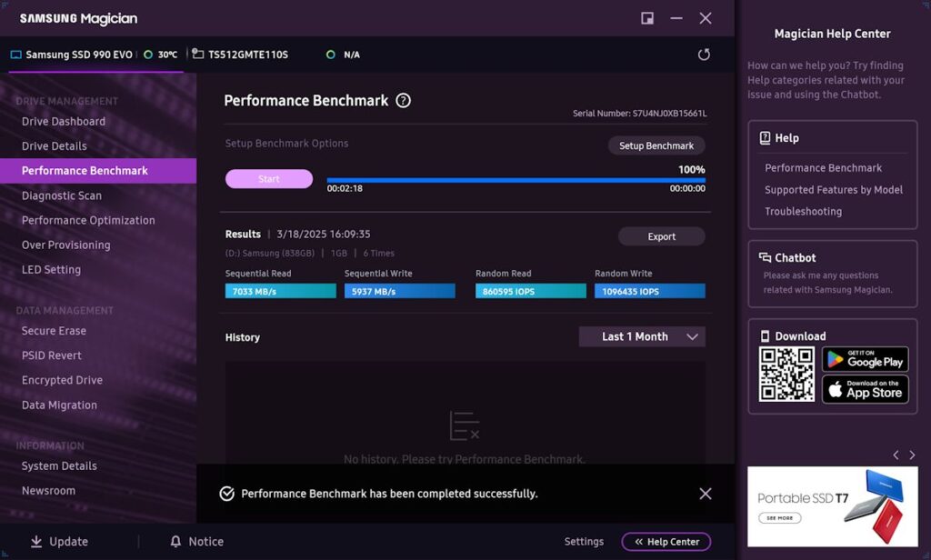This screenshot has height=560, width=931.
Task: Open Notice with the bell icon
Action: tap(176, 542)
